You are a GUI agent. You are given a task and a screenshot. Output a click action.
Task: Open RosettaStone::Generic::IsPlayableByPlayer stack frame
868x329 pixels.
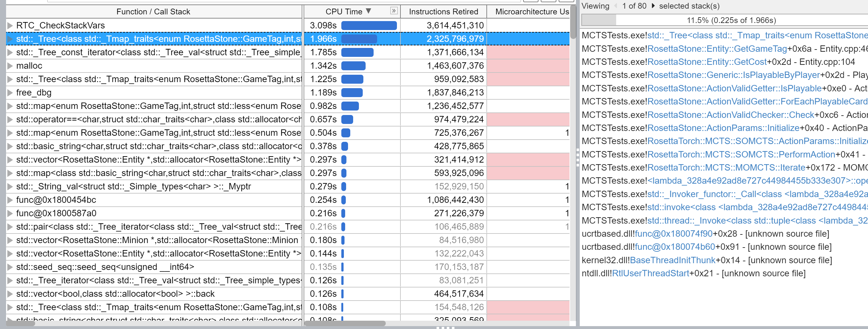click(x=733, y=75)
